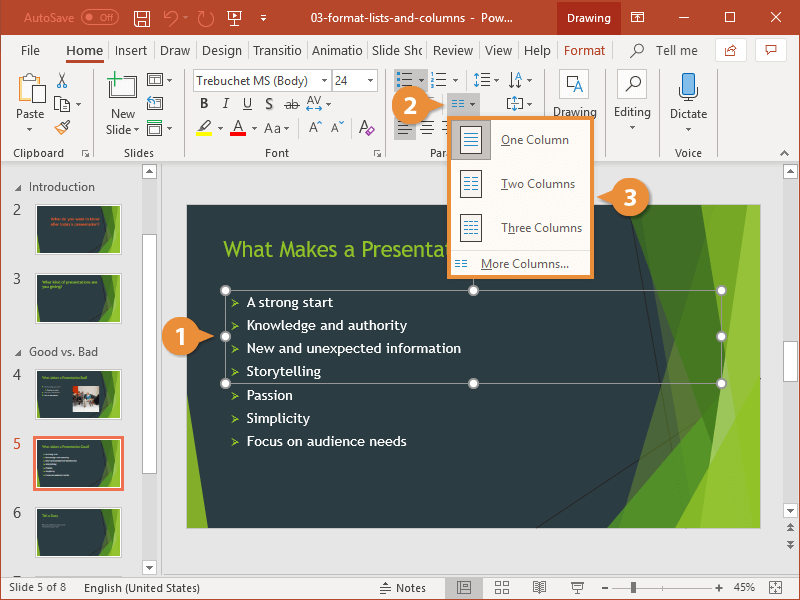Viewport: 800px width, 600px height.
Task: Open Slide Sorter view in status bar
Action: coord(503,588)
